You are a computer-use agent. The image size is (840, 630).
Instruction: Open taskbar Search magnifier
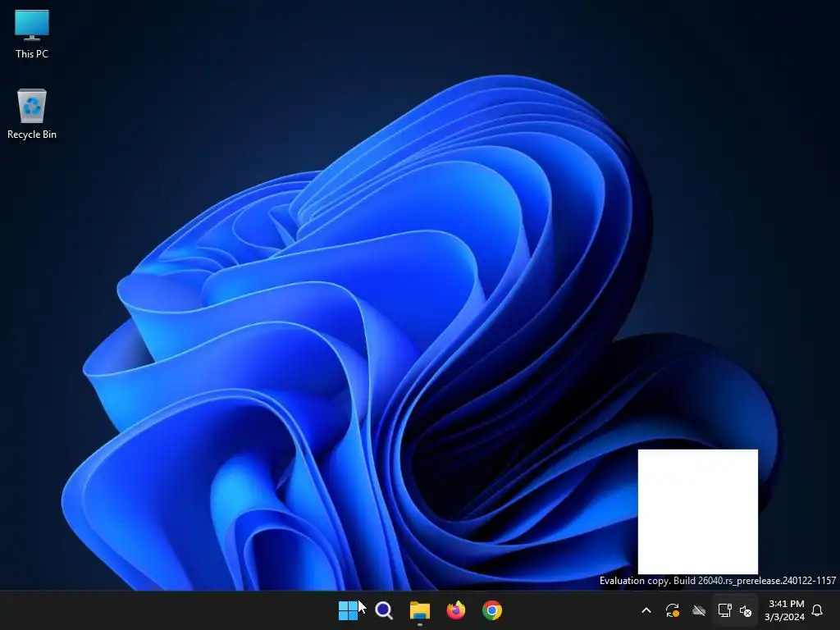[x=384, y=610]
